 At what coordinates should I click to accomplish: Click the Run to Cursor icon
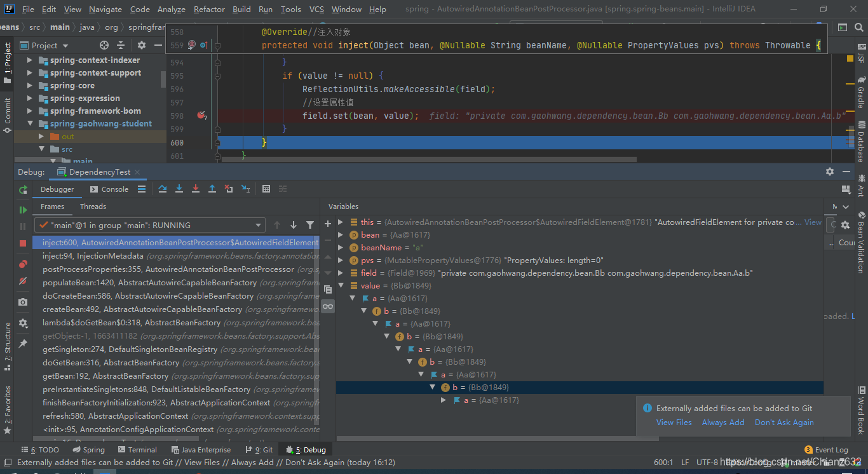point(245,189)
